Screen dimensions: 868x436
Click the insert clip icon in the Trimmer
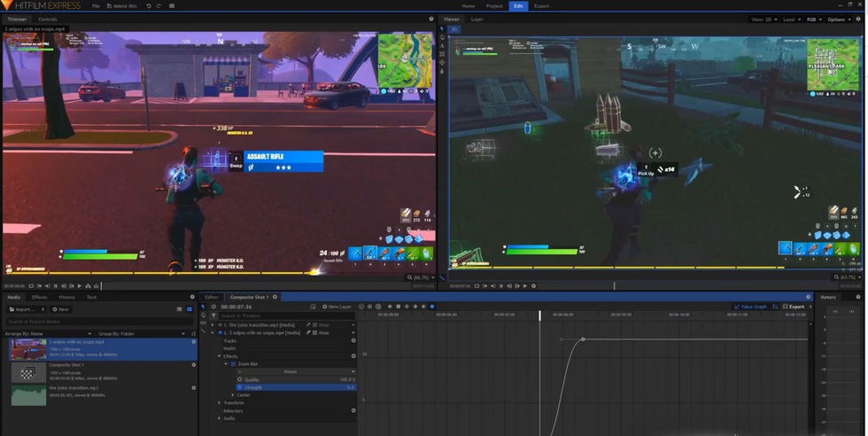pos(88,286)
